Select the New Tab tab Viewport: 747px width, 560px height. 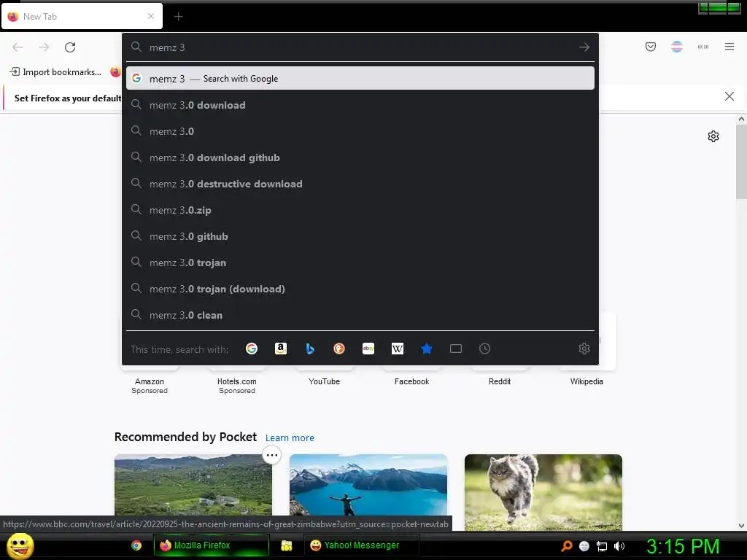tap(82, 16)
